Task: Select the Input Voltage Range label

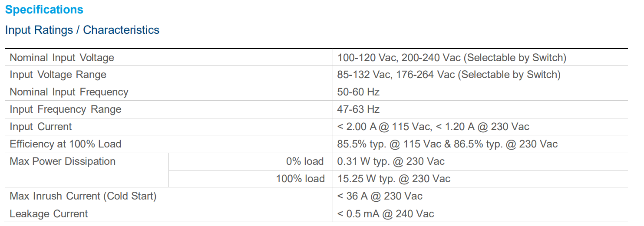Action: 58,75
